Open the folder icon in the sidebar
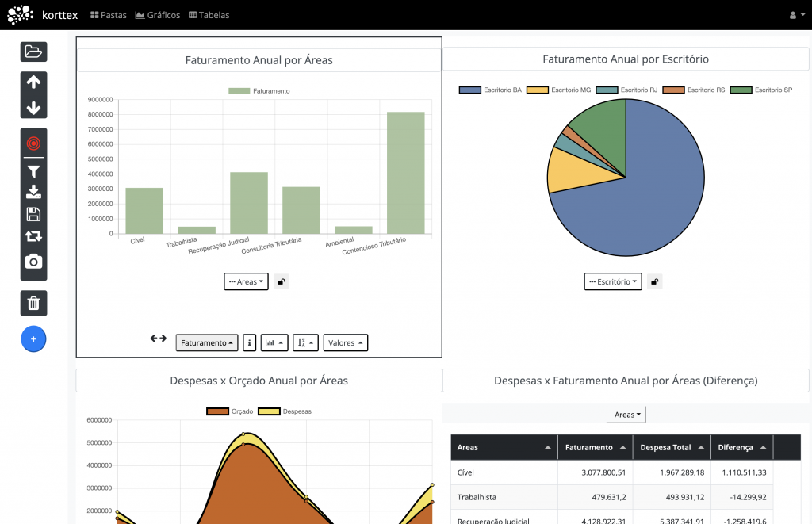812x524 pixels. tap(33, 52)
